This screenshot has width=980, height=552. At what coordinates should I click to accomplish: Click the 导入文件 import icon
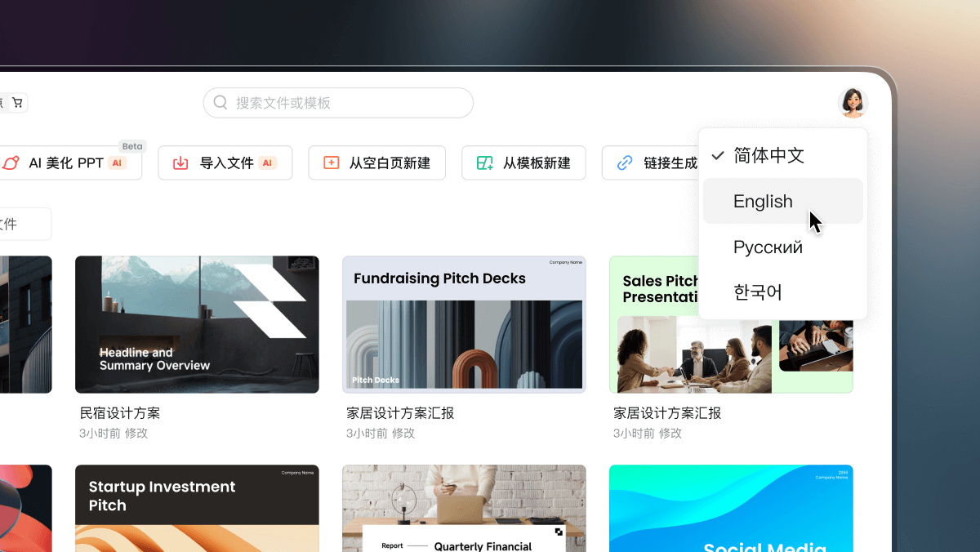coord(180,163)
